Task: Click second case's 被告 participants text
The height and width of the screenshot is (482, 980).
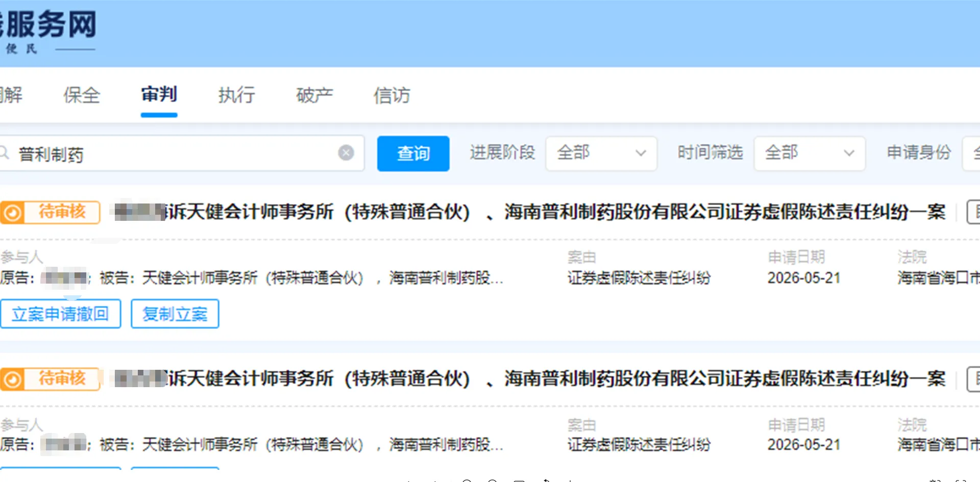Action: pos(301,445)
